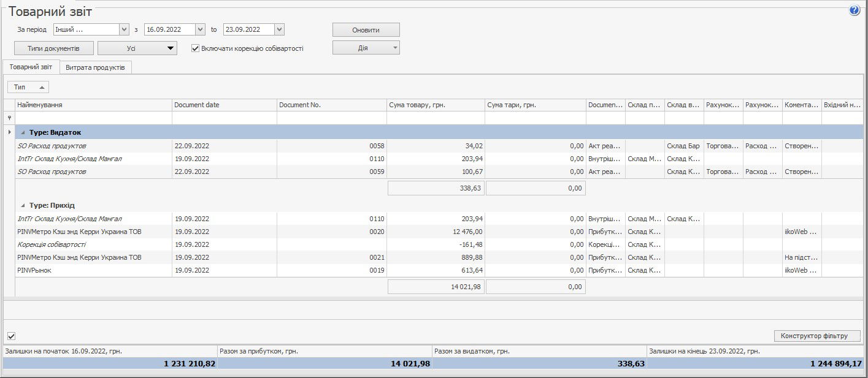Image resolution: width=868 pixels, height=378 pixels.
Task: Click the row indicator arrow beside Видаток
Action: pos(9,132)
